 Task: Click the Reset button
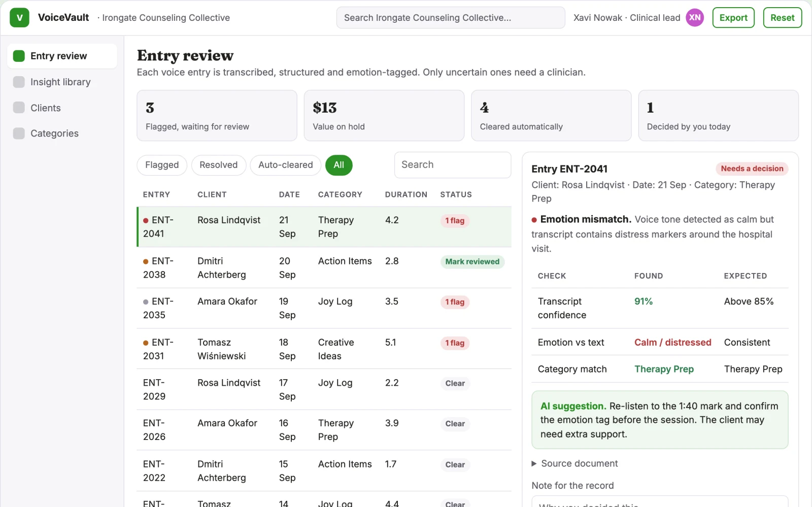pyautogui.click(x=782, y=18)
